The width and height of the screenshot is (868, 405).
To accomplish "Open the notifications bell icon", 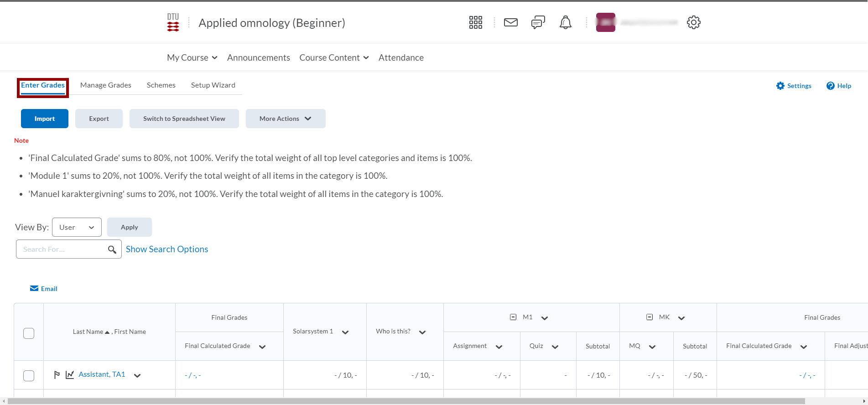I will click(x=565, y=22).
